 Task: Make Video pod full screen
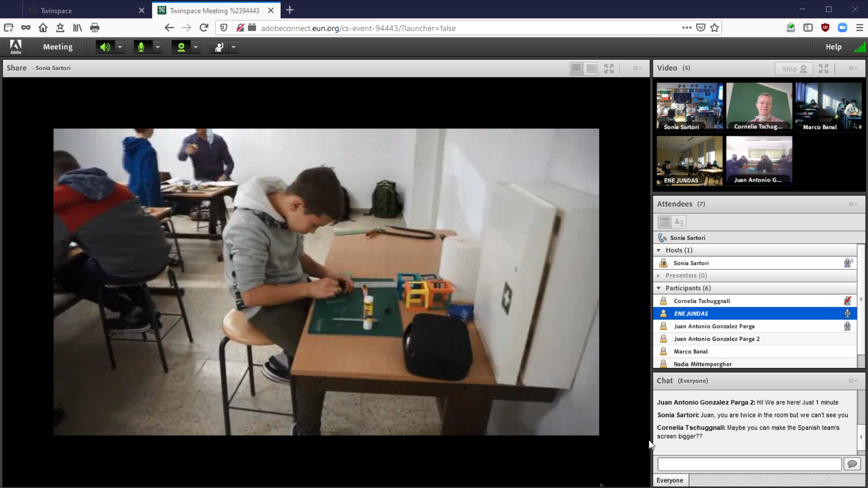[824, 69]
